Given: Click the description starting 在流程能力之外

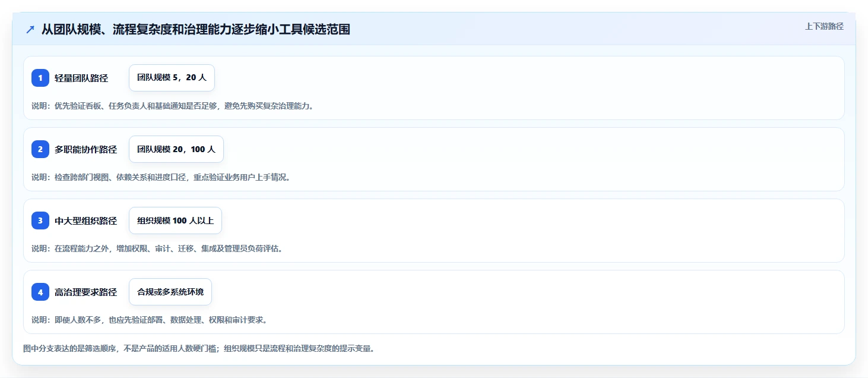Looking at the screenshot, I should [x=157, y=248].
